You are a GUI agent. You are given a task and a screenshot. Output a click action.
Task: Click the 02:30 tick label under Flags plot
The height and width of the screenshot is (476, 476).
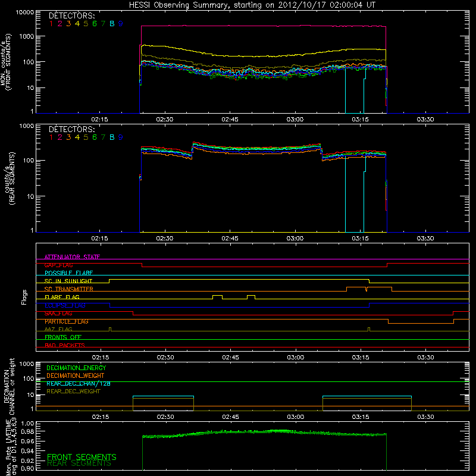165,358
